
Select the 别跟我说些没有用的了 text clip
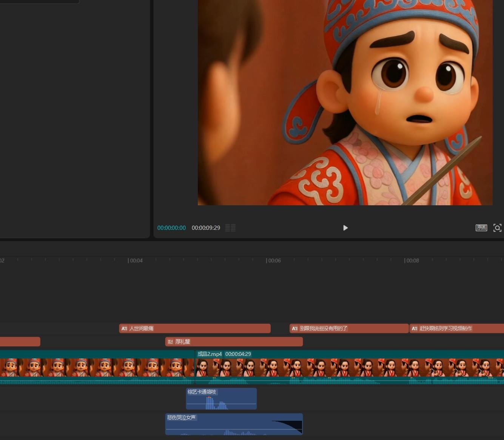coord(349,328)
